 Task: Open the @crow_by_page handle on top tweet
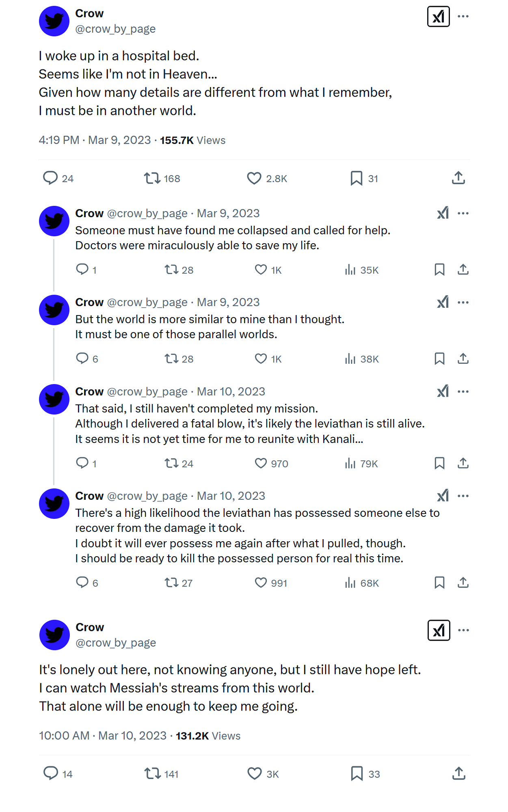[x=115, y=29]
